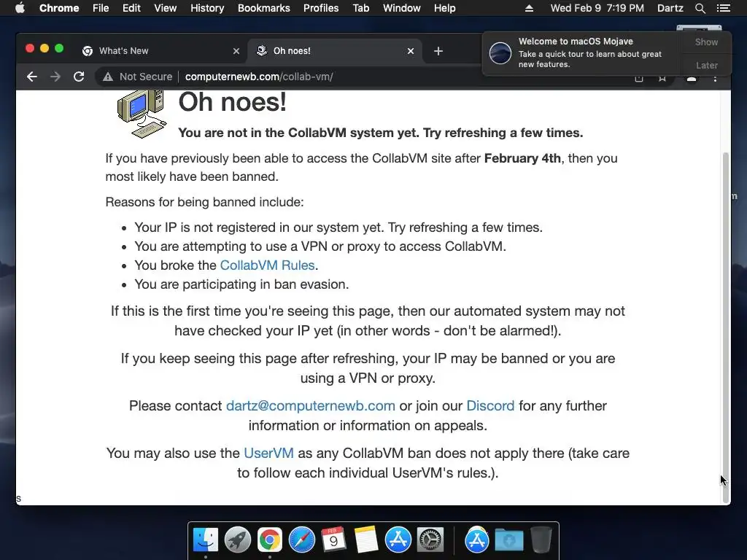Open a new tab with the plus button
The width and height of the screenshot is (747, 560).
coord(438,51)
